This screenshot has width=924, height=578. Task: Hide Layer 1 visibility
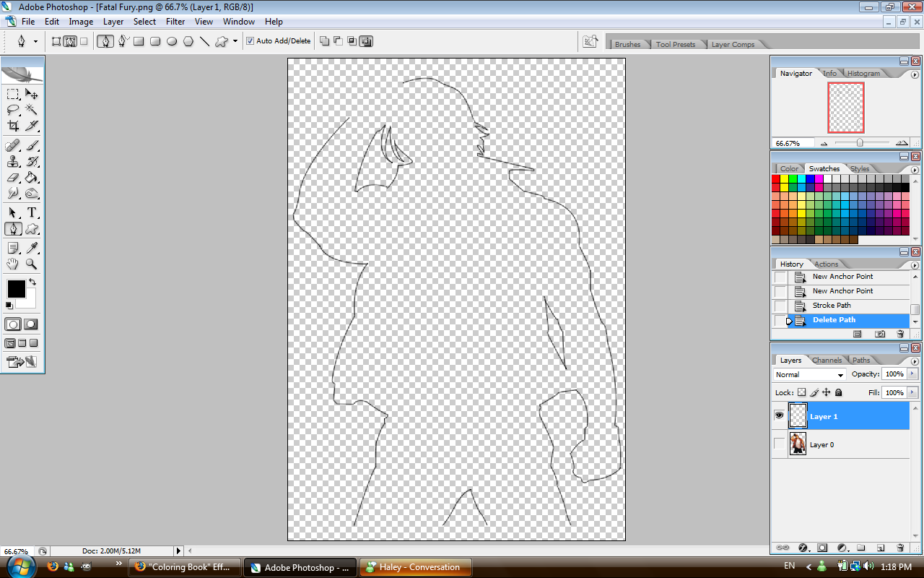(x=779, y=415)
